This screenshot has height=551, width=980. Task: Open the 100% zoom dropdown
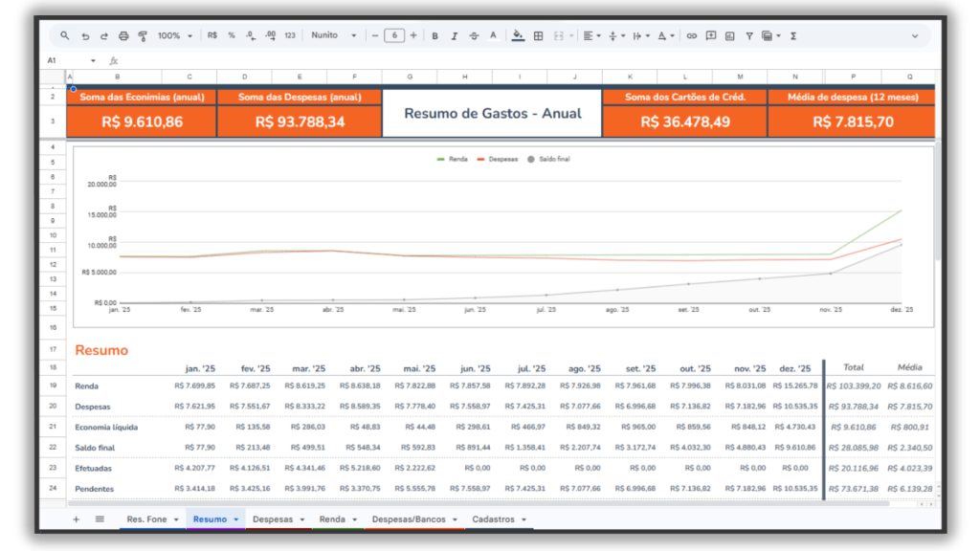[174, 35]
